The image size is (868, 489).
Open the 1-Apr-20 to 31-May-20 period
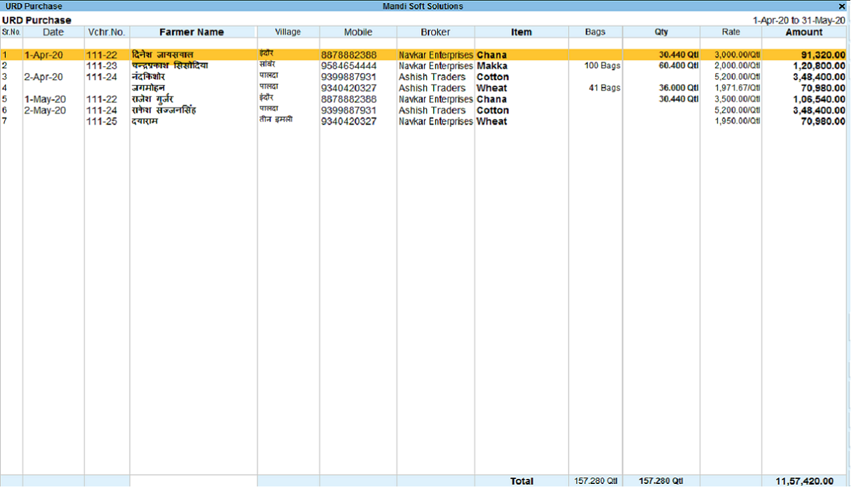point(799,20)
